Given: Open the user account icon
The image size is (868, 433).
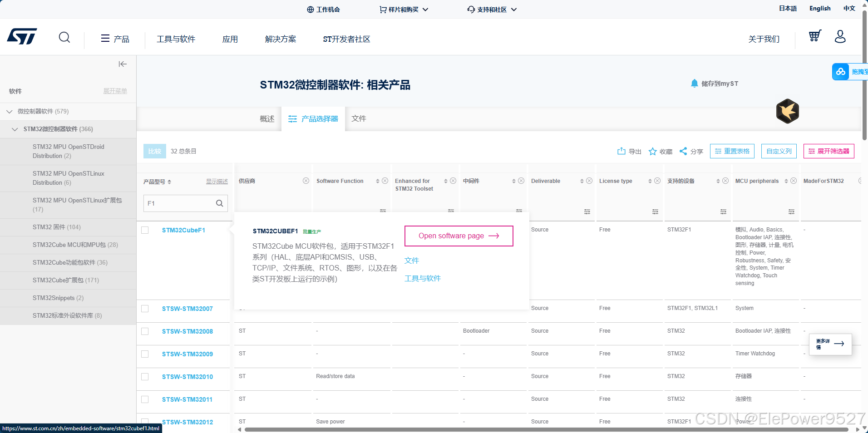Looking at the screenshot, I should [840, 36].
